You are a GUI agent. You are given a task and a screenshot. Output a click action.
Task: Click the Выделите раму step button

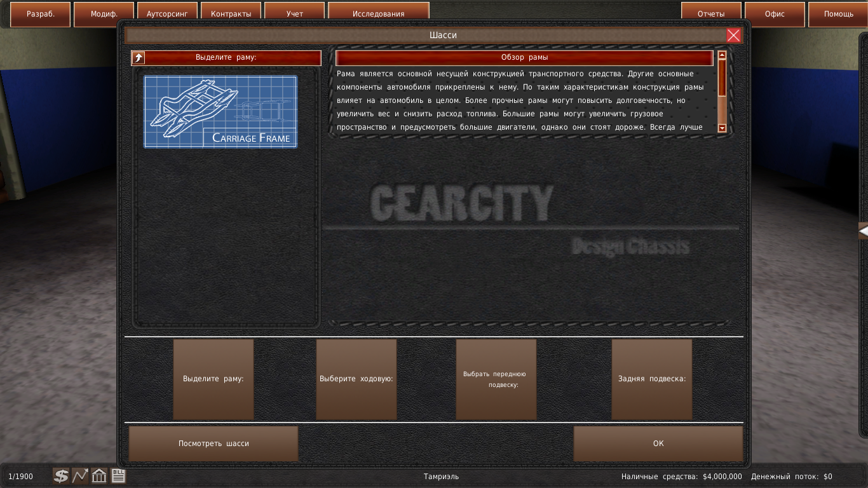[214, 379]
